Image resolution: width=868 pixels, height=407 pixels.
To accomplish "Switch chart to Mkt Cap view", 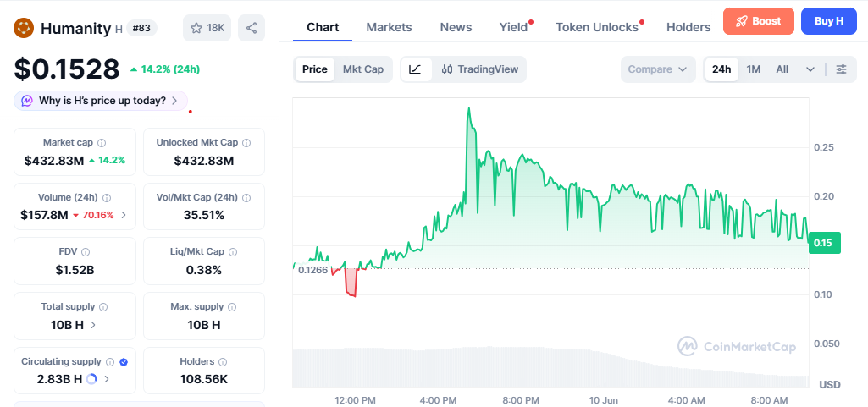I will pyautogui.click(x=363, y=69).
